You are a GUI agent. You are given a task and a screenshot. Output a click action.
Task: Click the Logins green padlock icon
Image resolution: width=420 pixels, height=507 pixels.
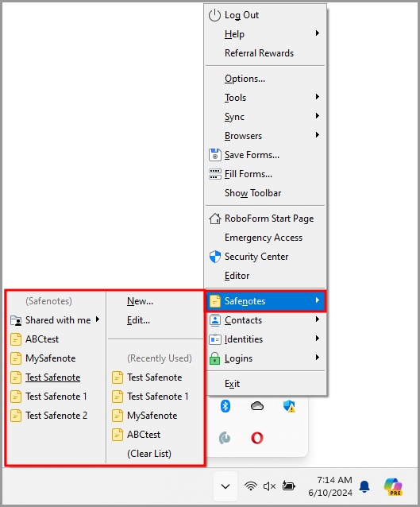click(x=215, y=358)
